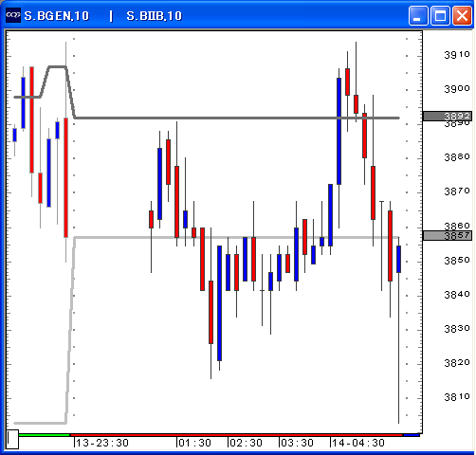This screenshot has width=476, height=455.
Task: Click the 3840 price axis label
Action: (x=457, y=295)
